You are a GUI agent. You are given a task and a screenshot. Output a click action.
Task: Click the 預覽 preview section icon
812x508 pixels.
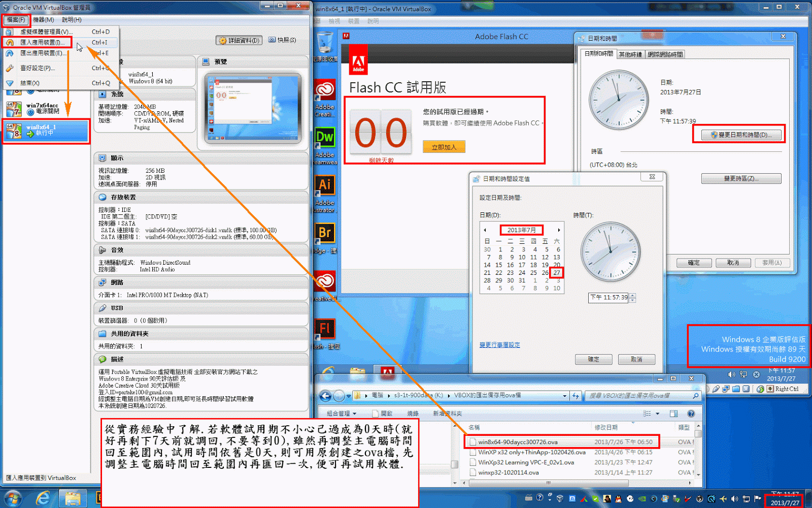click(x=206, y=61)
